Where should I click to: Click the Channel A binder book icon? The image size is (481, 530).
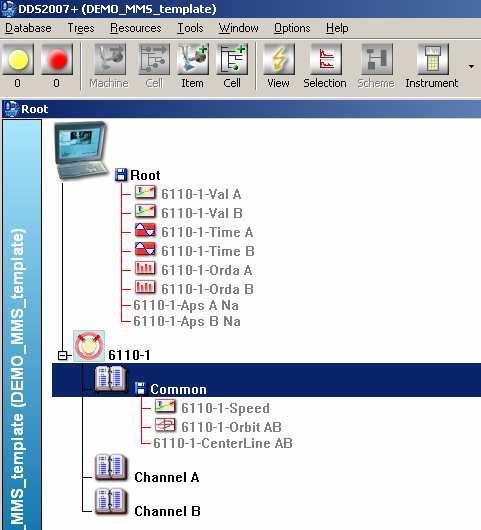point(111,468)
